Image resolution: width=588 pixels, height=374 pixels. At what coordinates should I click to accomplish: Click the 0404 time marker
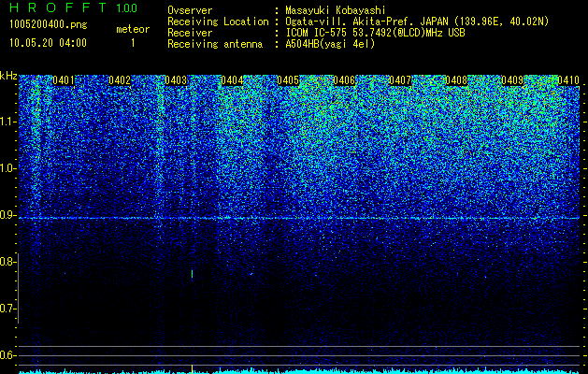click(232, 80)
